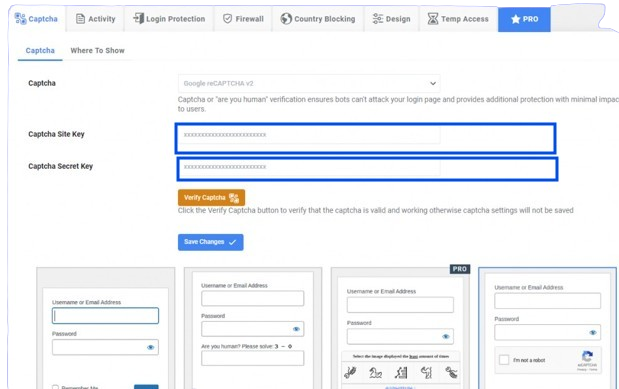This screenshot has height=389, width=619.
Task: Click the Verify Captcha button
Action: pyautogui.click(x=211, y=197)
